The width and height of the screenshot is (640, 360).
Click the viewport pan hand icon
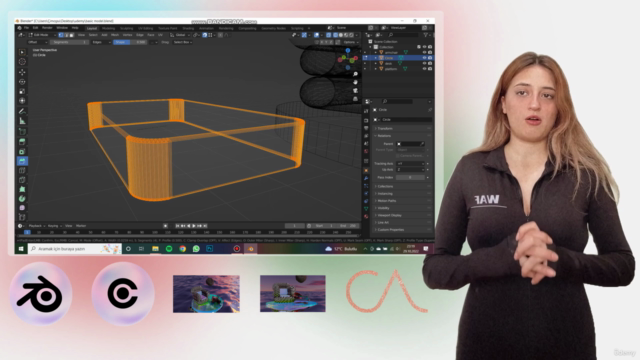coord(355,82)
